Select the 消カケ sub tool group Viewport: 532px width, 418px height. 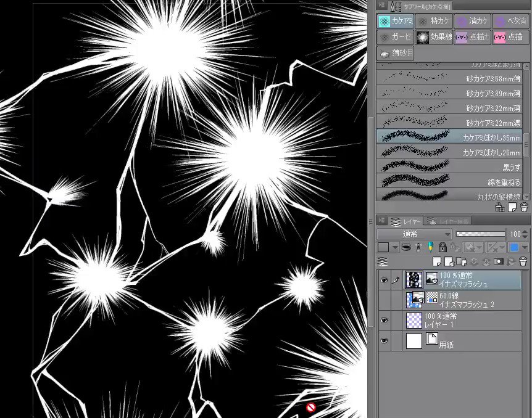(x=472, y=22)
